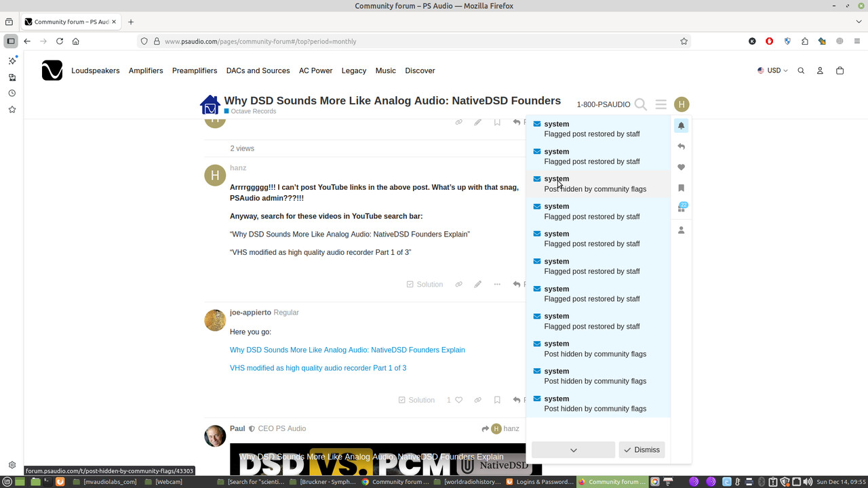Click joe-appierto's avatar picture
Screen dimensions: 868x488
(215, 320)
